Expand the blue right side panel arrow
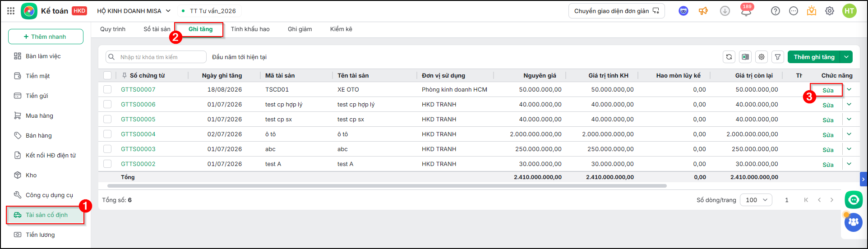868x249 pixels. tap(863, 179)
